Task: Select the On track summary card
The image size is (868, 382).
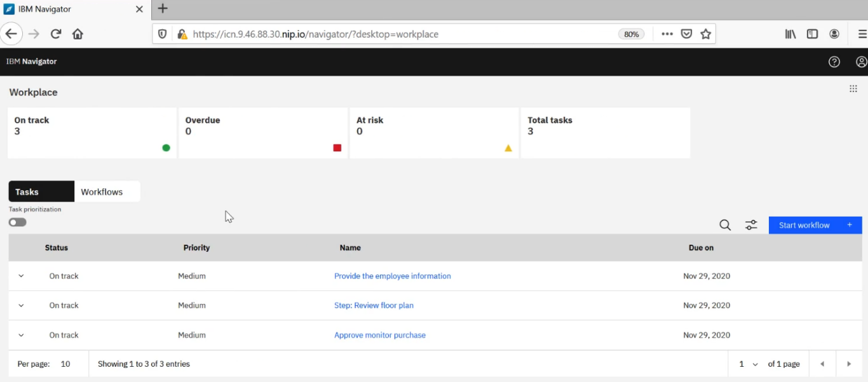Action: [92, 133]
